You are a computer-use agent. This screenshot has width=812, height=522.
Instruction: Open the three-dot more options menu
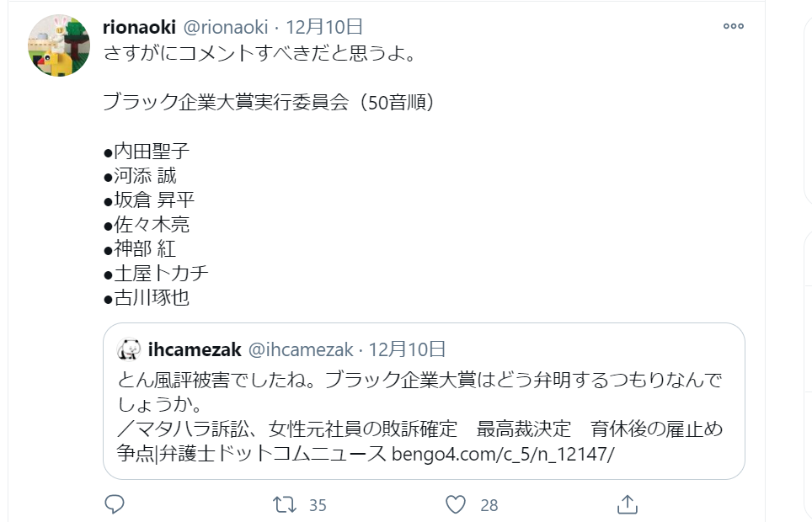tap(734, 26)
